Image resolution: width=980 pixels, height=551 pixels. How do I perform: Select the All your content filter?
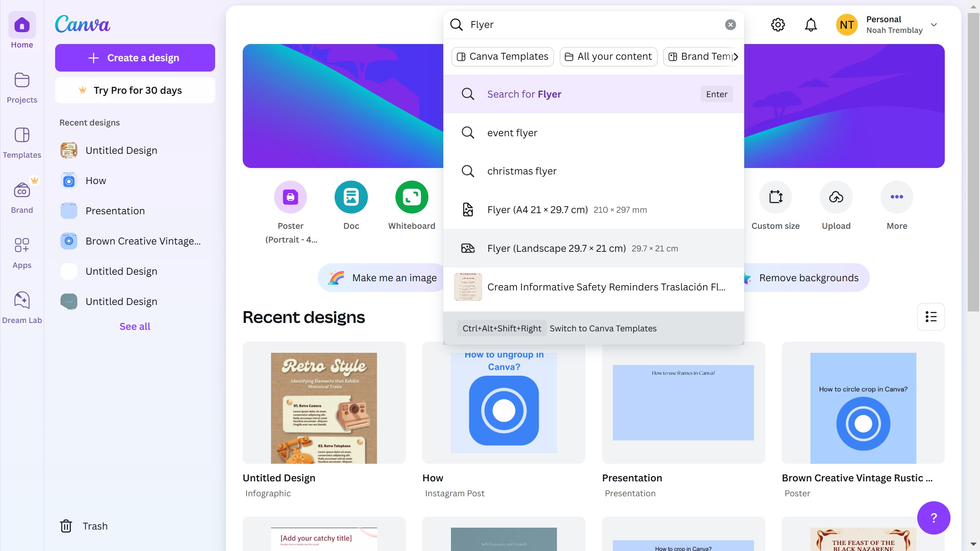tap(608, 57)
